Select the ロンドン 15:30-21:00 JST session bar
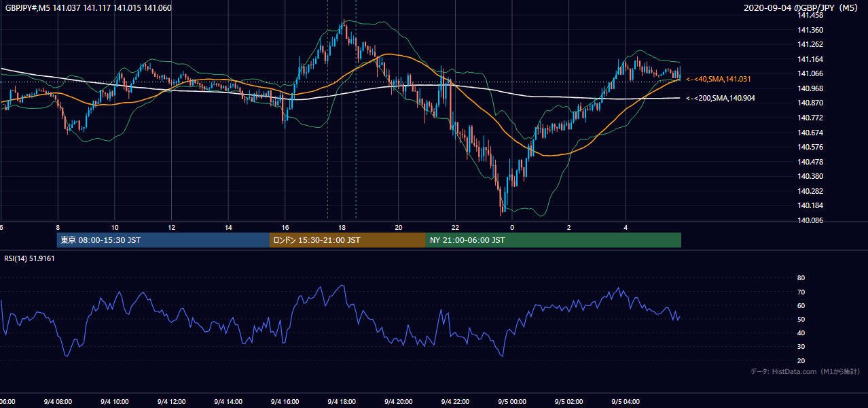 (348, 240)
